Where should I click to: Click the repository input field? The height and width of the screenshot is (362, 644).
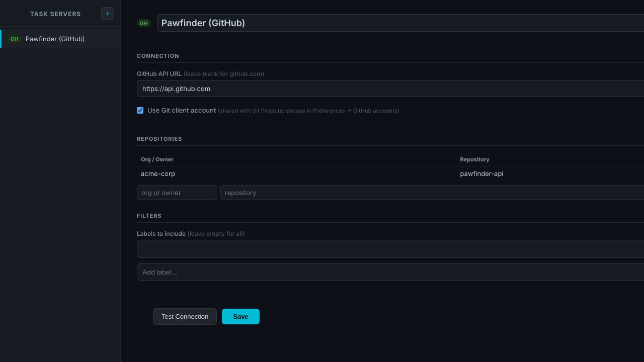tap(432, 193)
